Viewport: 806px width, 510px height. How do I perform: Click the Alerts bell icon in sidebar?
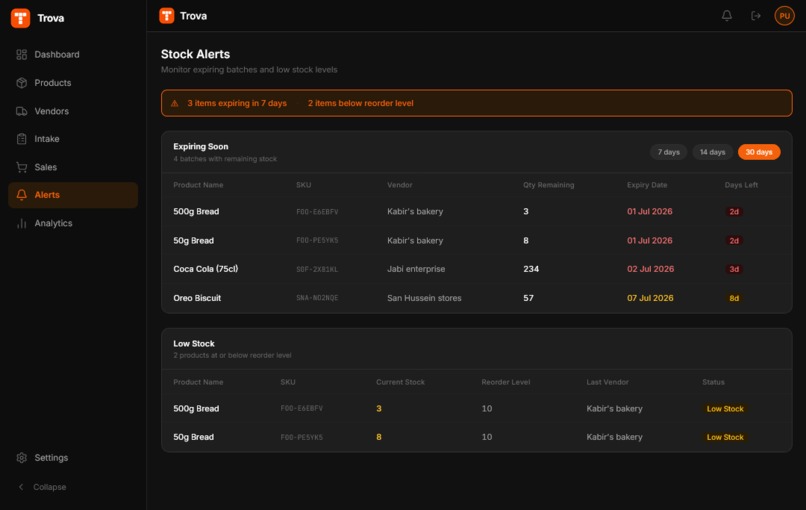(x=22, y=195)
